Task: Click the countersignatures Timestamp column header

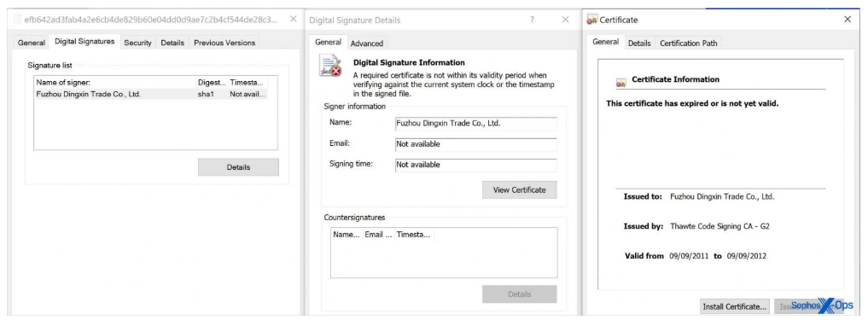Action: click(x=414, y=235)
